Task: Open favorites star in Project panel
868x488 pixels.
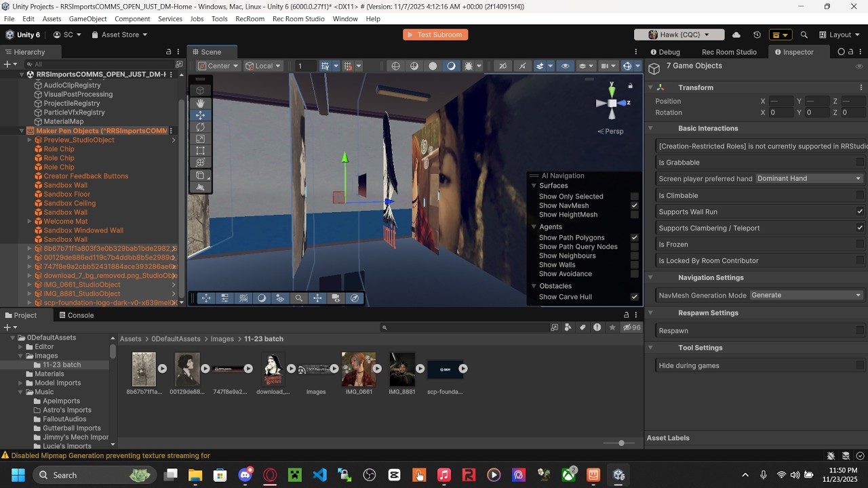Action: (x=612, y=327)
